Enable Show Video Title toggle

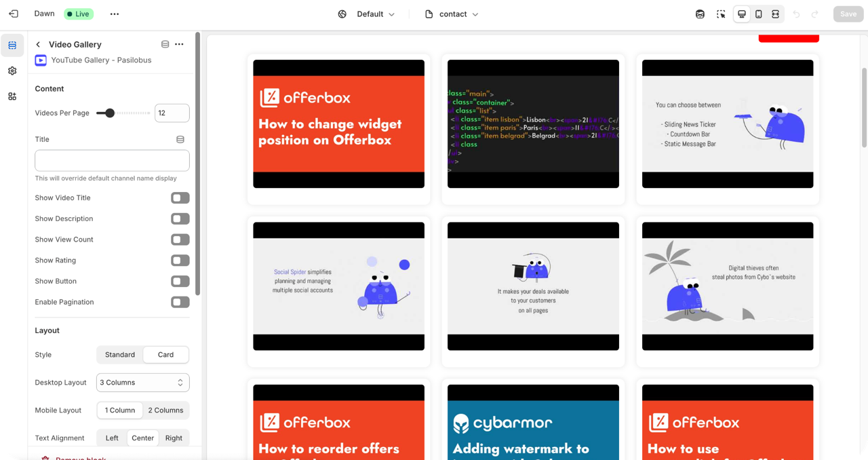(180, 198)
